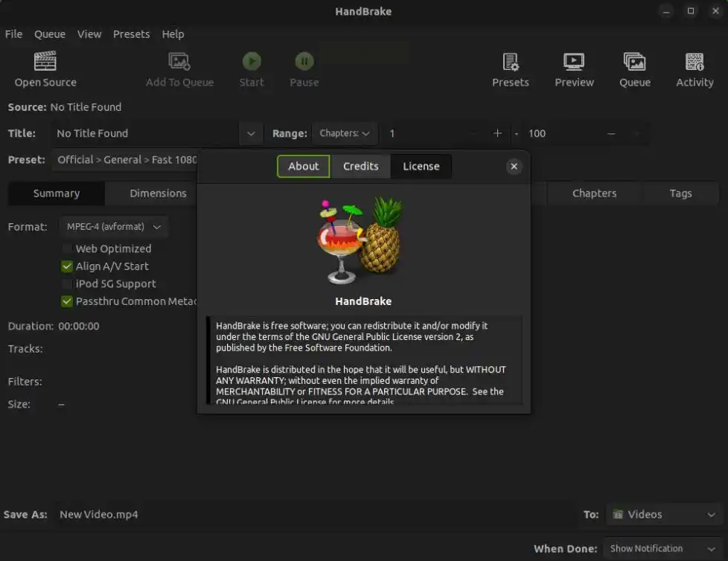
Task: Open the View menu
Action: tap(89, 34)
